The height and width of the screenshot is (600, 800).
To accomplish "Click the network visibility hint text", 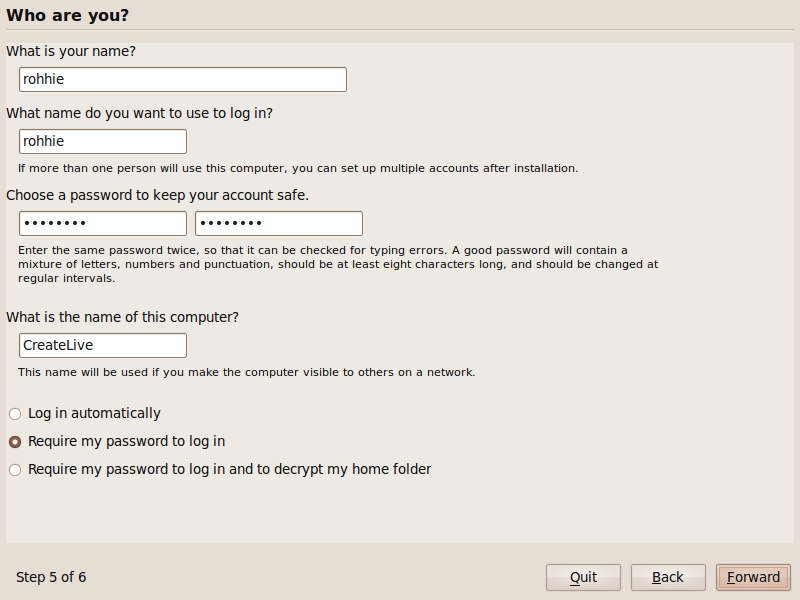I will tap(246, 372).
